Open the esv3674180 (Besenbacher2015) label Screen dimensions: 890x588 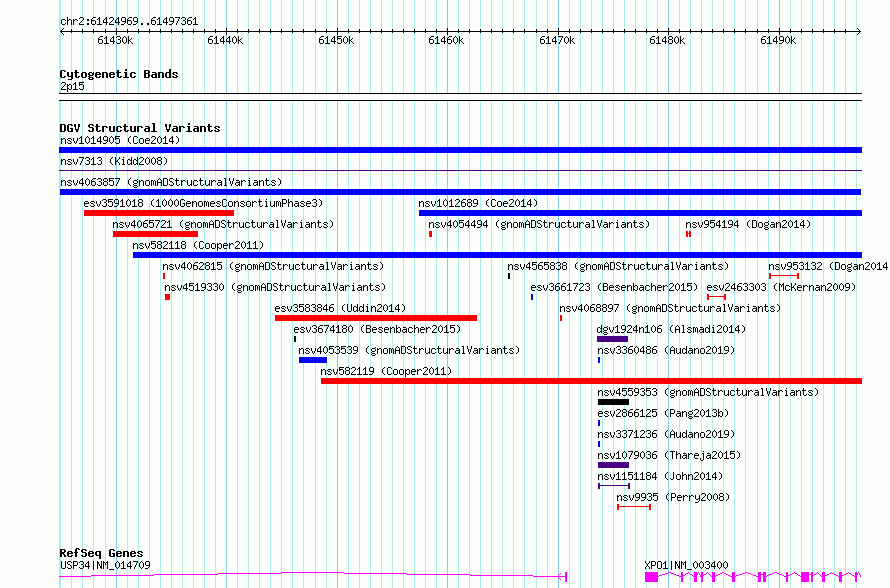(377, 329)
